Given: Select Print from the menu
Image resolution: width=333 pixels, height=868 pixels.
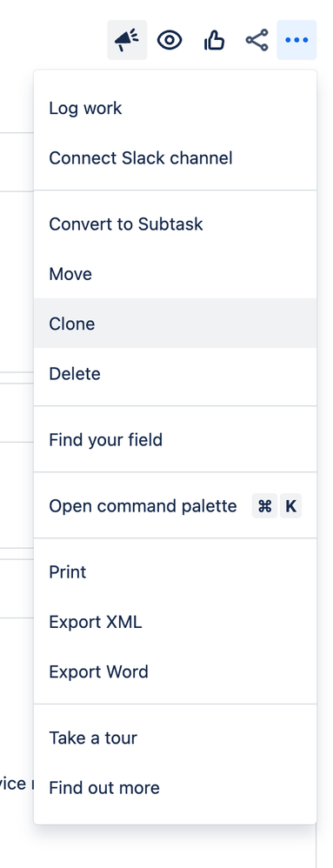Looking at the screenshot, I should point(175,571).
